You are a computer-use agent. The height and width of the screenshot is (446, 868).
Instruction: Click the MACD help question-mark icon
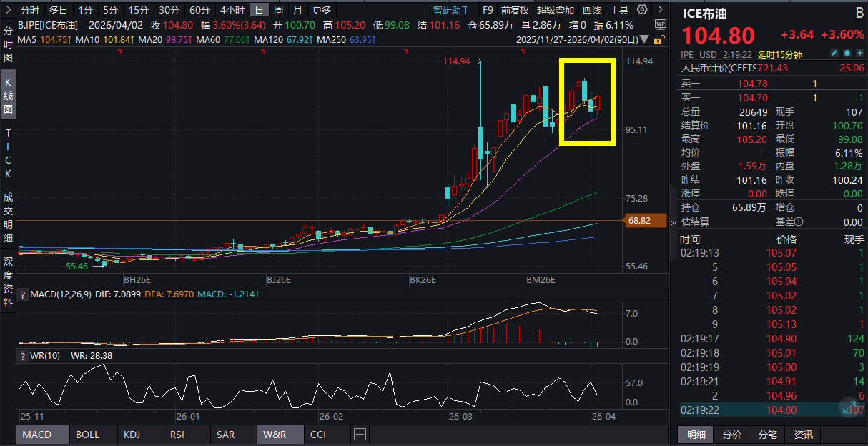tap(22, 294)
